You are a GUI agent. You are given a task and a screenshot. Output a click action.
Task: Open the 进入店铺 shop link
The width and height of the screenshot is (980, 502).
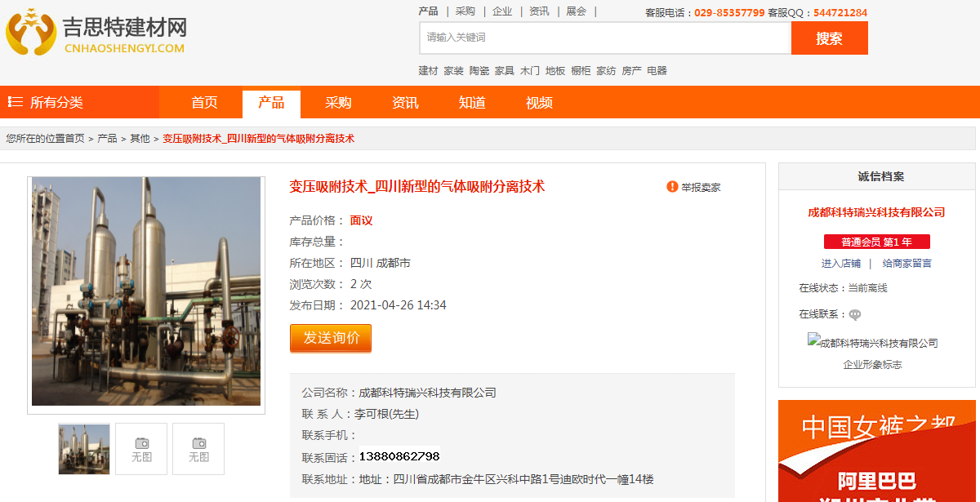[x=840, y=264]
